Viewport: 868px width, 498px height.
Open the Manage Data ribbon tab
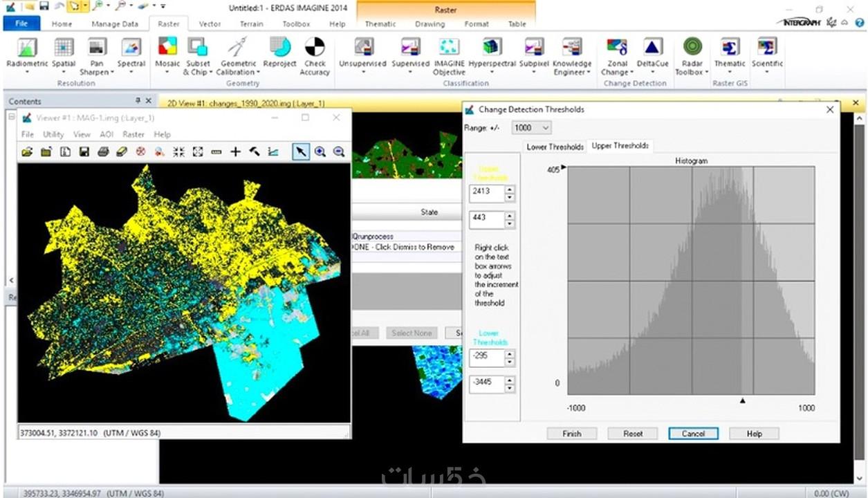tap(115, 24)
